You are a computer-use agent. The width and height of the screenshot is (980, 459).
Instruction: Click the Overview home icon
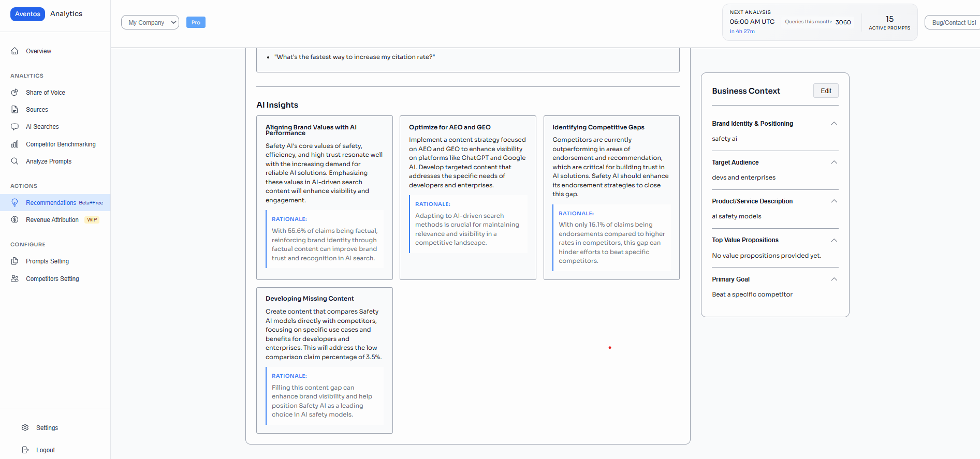[x=15, y=51]
